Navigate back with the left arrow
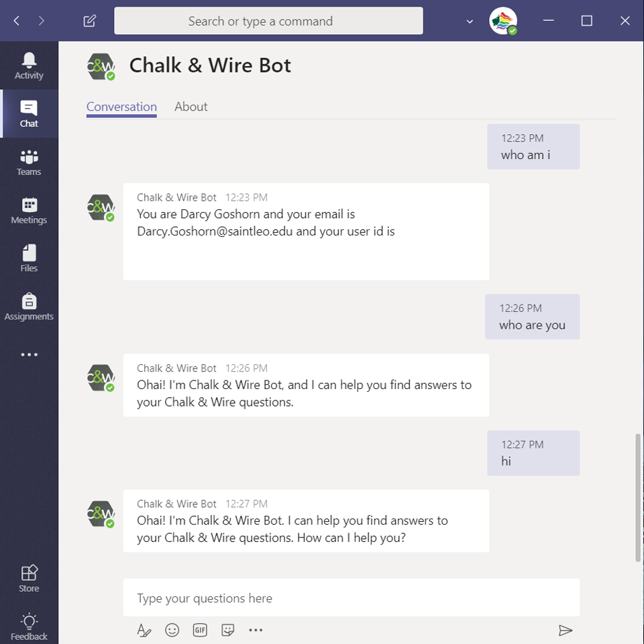This screenshot has width=644, height=644. [x=16, y=21]
